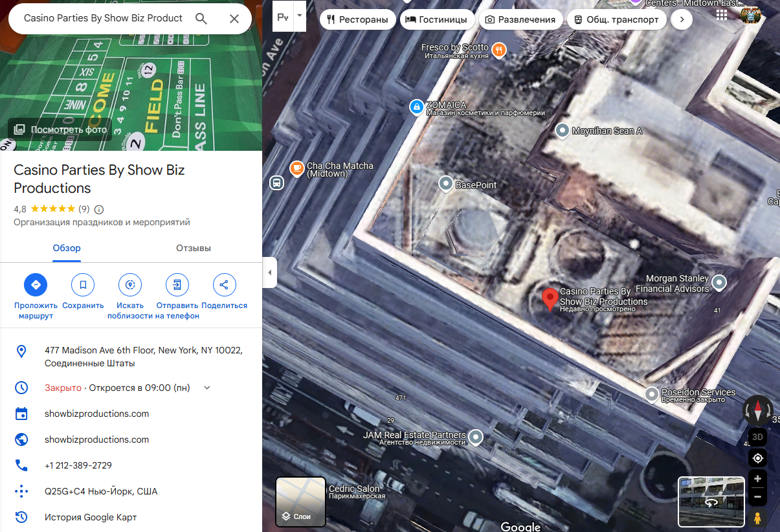Open the language Ру dropdown arrow

click(299, 16)
